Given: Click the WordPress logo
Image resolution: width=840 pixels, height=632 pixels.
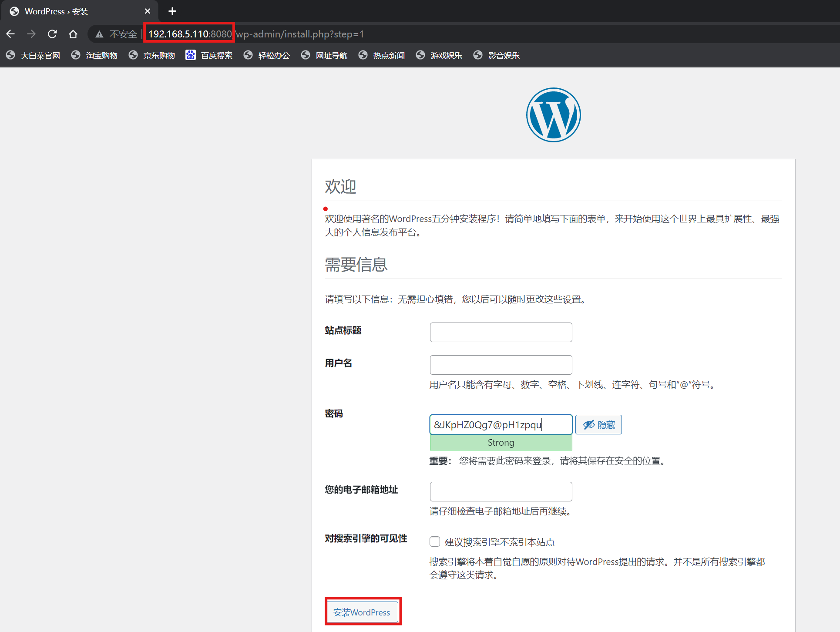Looking at the screenshot, I should coord(553,115).
